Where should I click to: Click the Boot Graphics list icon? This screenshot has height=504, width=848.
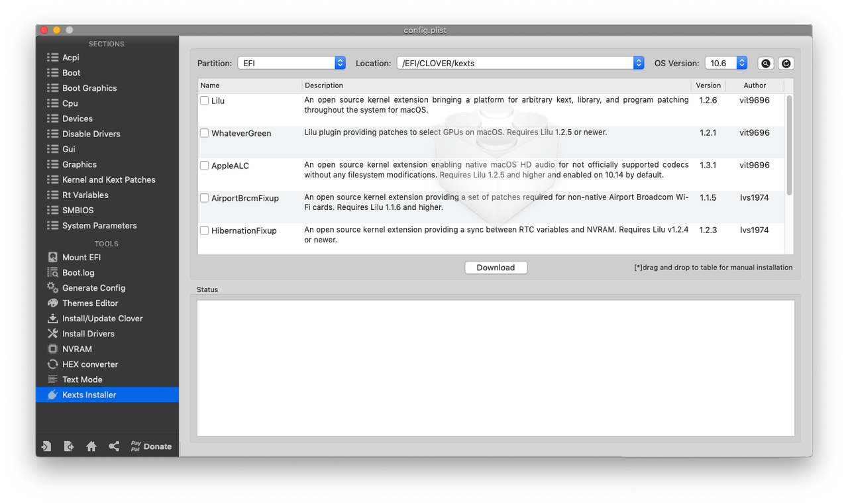pos(52,88)
